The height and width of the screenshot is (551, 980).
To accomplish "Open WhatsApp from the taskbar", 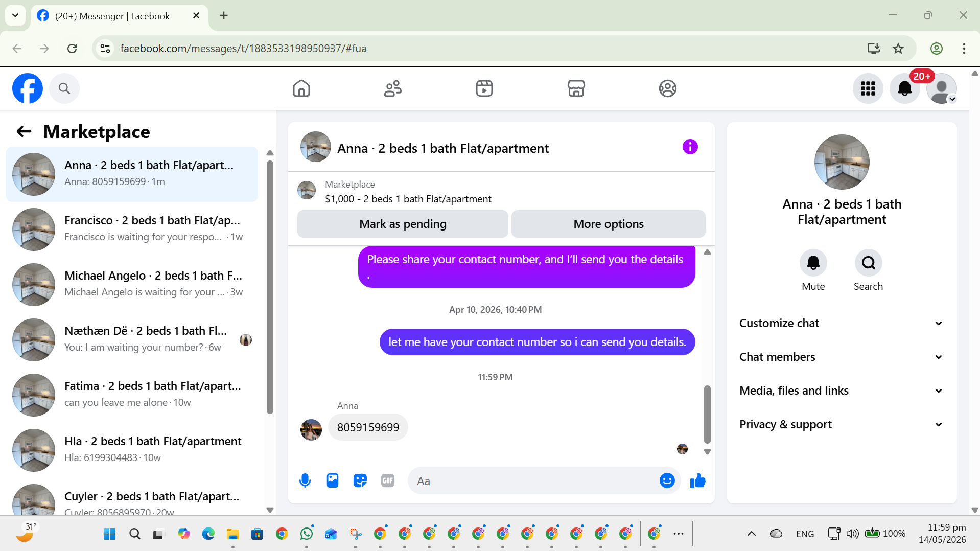I will pyautogui.click(x=307, y=534).
